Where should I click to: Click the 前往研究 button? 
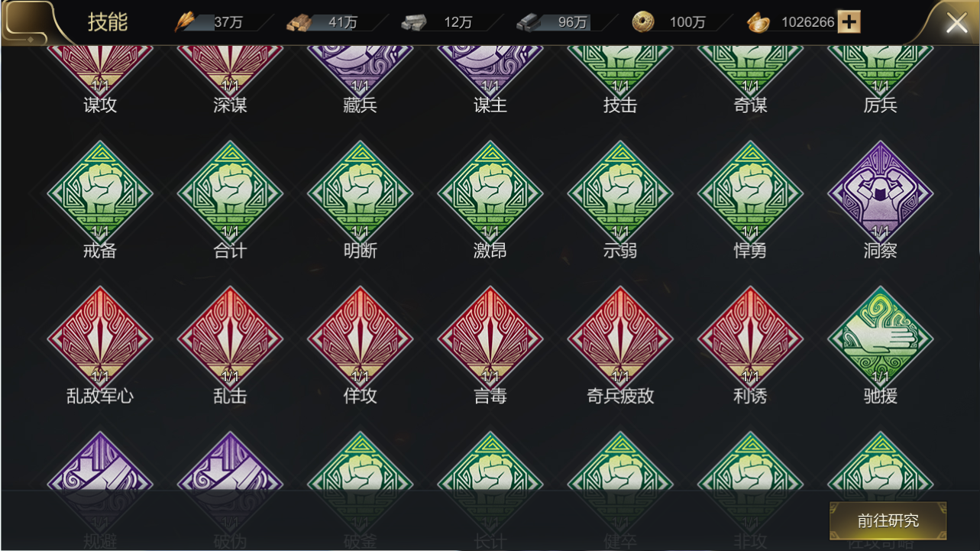click(888, 521)
